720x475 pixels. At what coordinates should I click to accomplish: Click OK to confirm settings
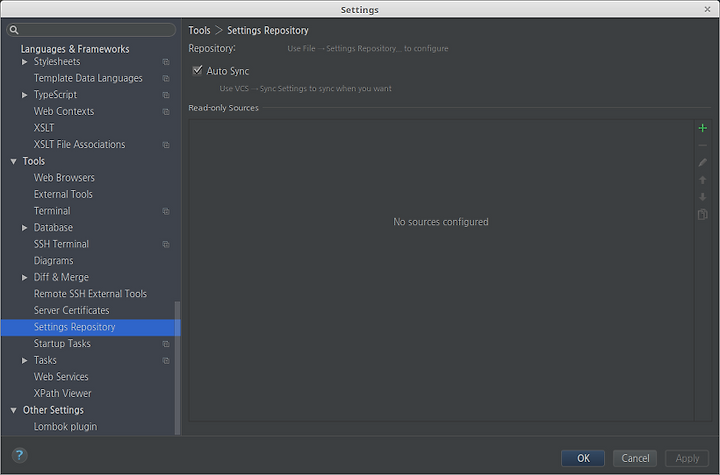583,458
